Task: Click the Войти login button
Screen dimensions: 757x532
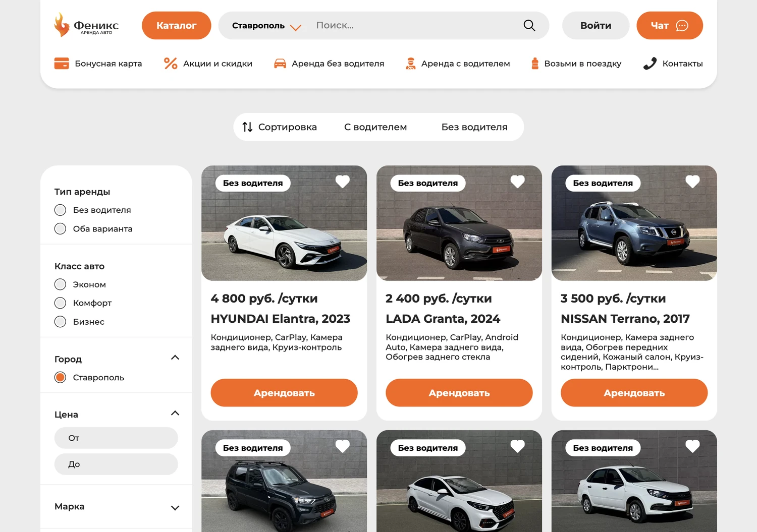Action: tap(596, 26)
